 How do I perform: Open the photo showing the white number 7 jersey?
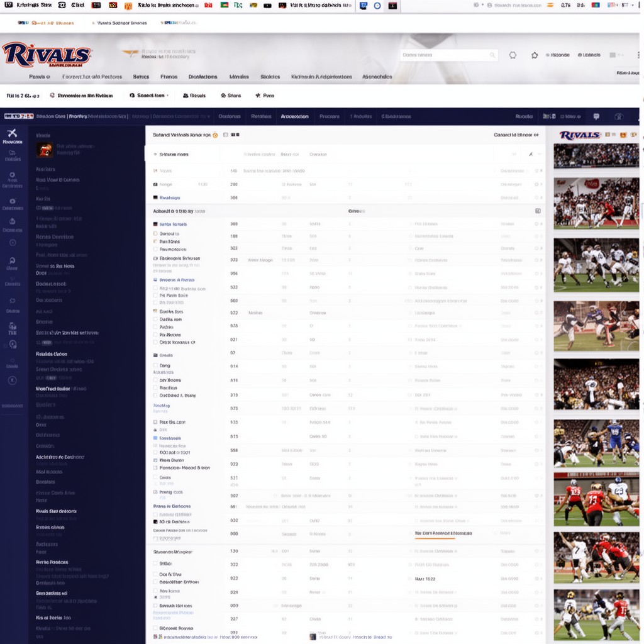pos(596,558)
